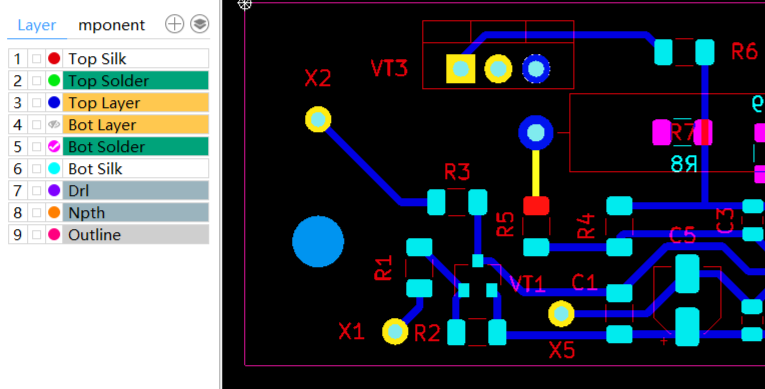
Task: Click the Top Solder green color swatch
Action: [54, 81]
